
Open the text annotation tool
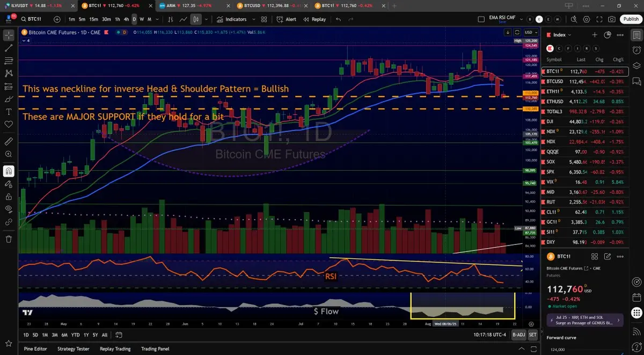point(9,112)
